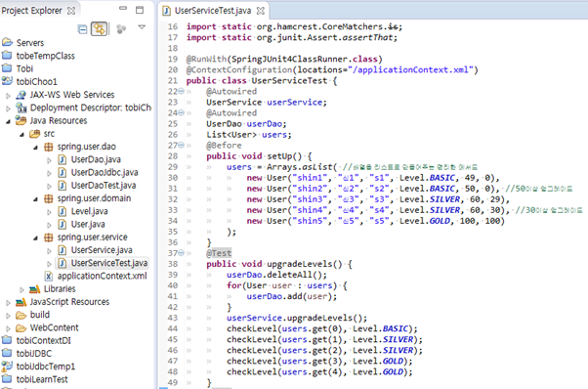Click the applicationContext.xml file icon
The height and width of the screenshot is (389, 588).
49,276
